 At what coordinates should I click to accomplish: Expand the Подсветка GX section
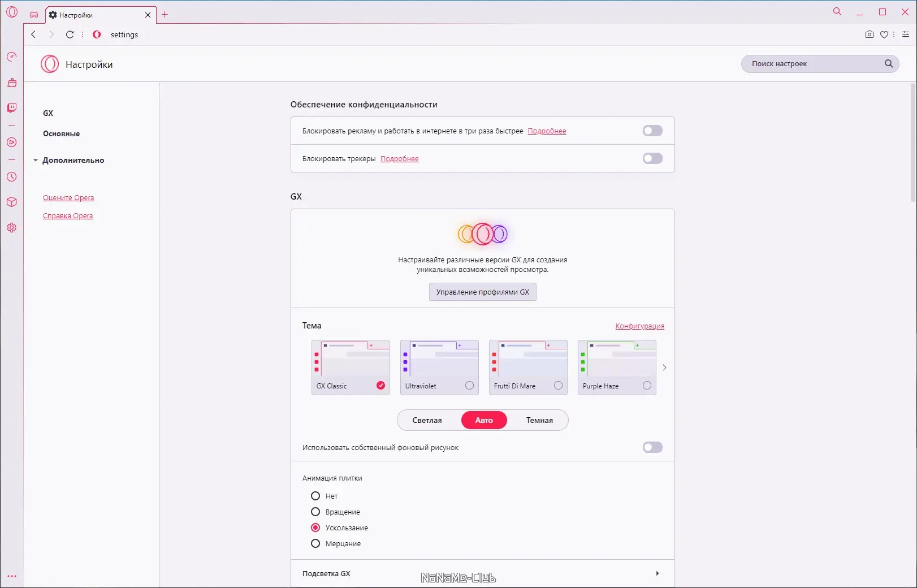pyautogui.click(x=657, y=573)
